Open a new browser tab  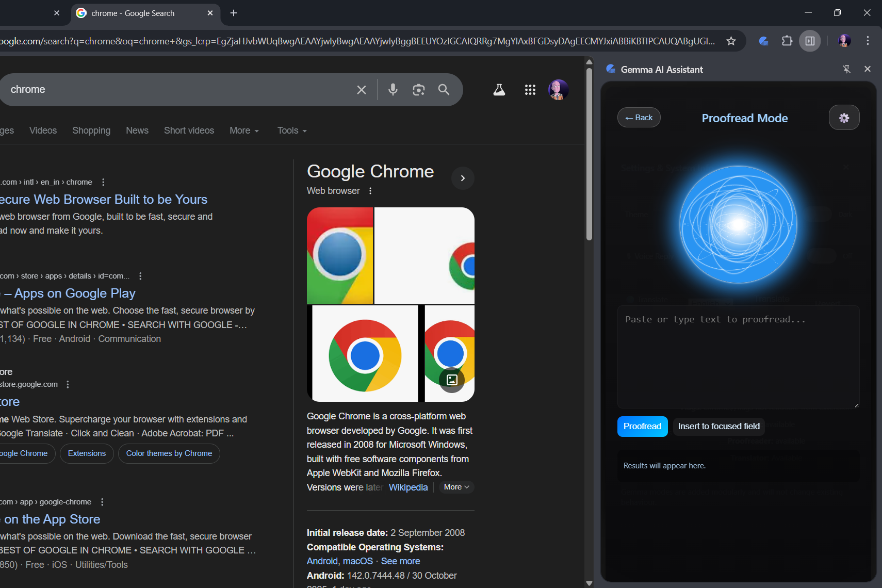tap(234, 13)
